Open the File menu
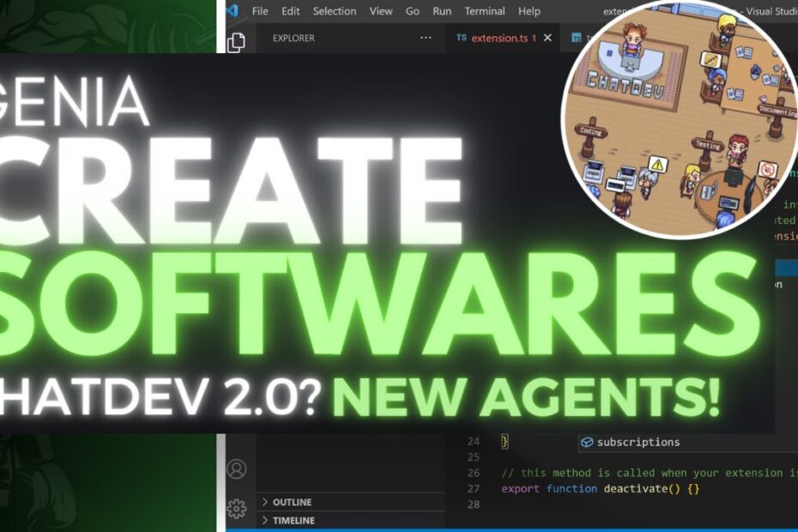This screenshot has height=532, width=798. 260,11
